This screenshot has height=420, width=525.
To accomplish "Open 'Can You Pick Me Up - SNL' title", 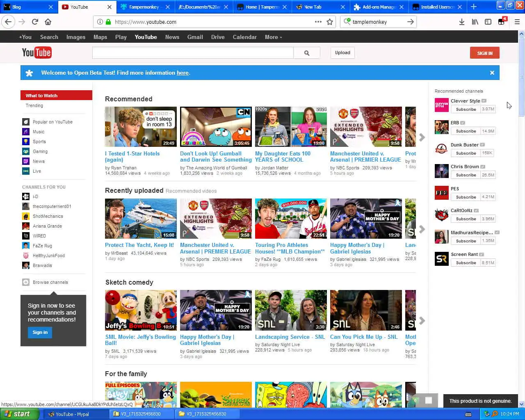I will [x=364, y=337].
